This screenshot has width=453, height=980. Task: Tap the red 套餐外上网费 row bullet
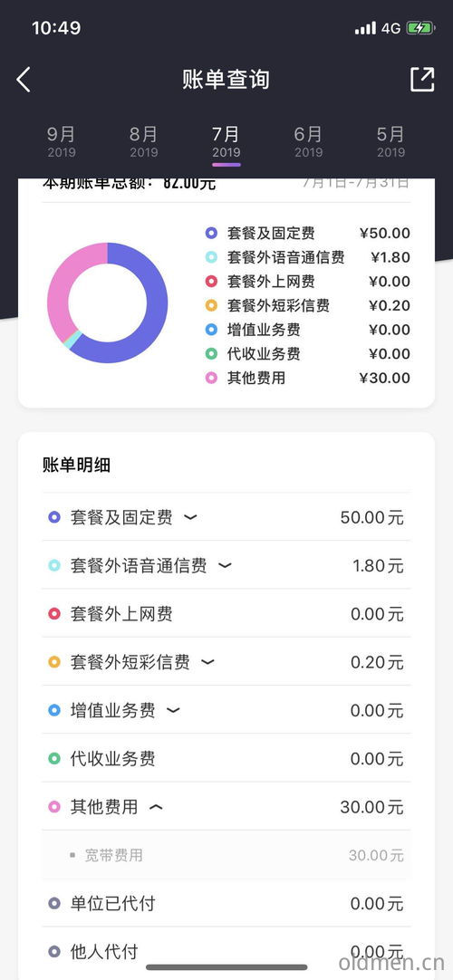(54, 614)
